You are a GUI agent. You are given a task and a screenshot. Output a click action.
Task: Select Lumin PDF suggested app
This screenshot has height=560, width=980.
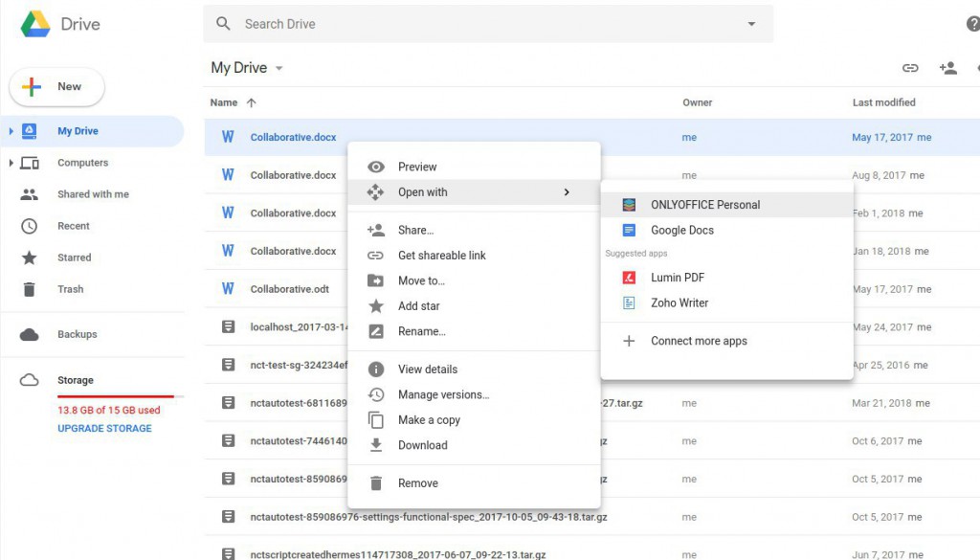[x=727, y=278]
